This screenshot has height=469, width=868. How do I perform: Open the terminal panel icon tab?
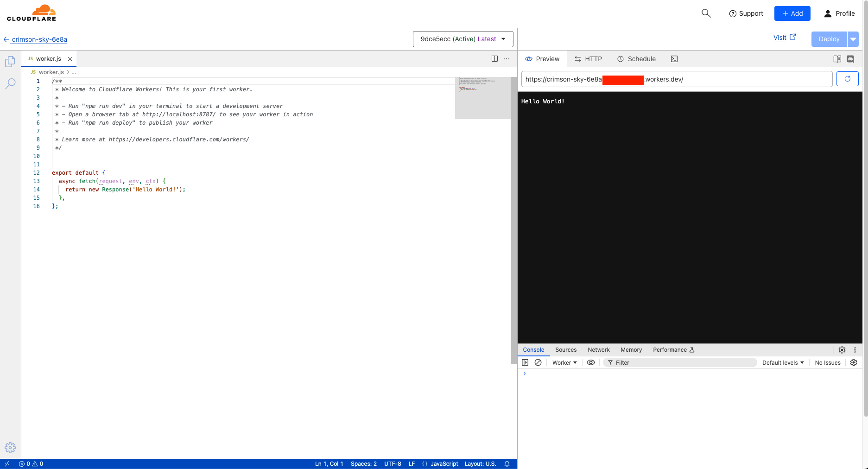[674, 59]
